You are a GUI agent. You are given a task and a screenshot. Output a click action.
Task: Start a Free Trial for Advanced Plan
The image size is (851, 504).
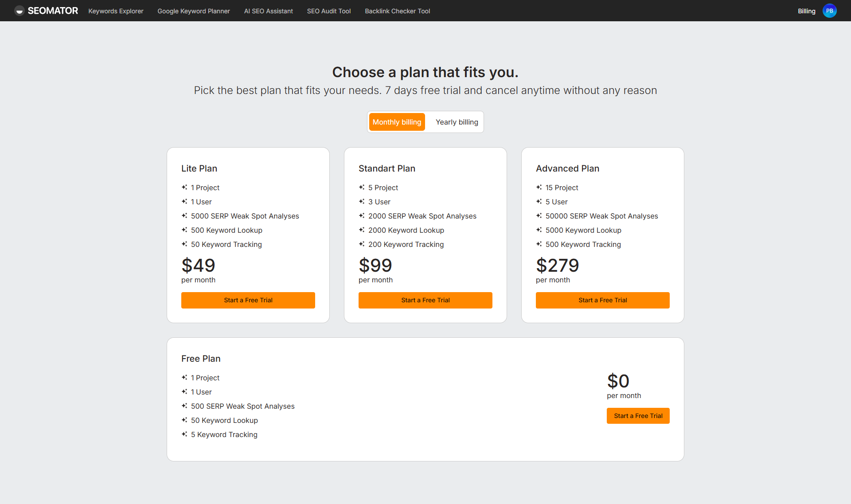pyautogui.click(x=602, y=300)
